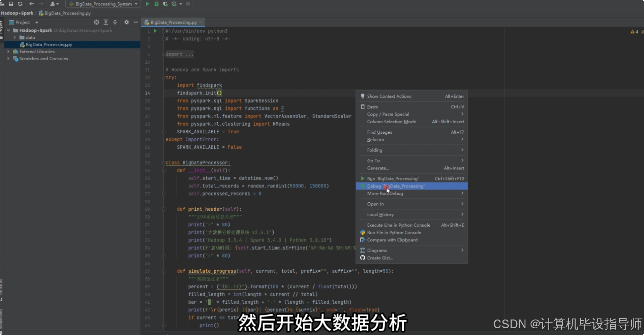Viewport: 644px width, 335px height.
Task: Click Select Opened File target icon
Action: pos(97,22)
